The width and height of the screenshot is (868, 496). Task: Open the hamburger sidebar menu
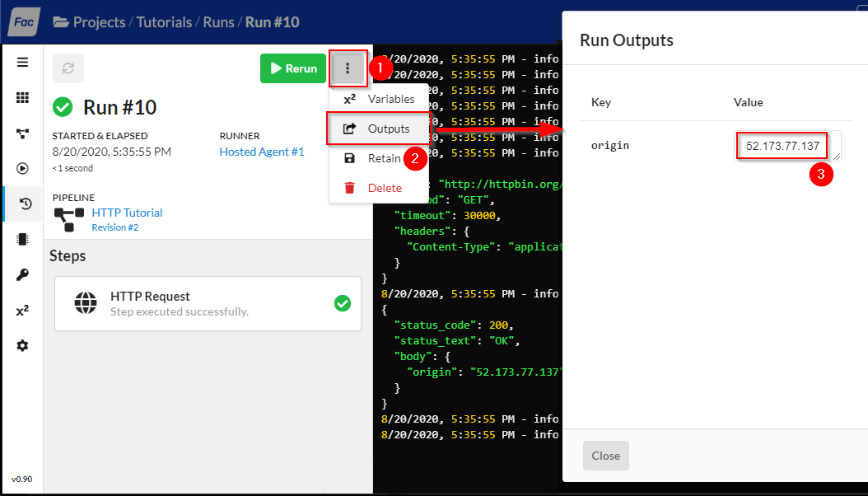point(22,63)
